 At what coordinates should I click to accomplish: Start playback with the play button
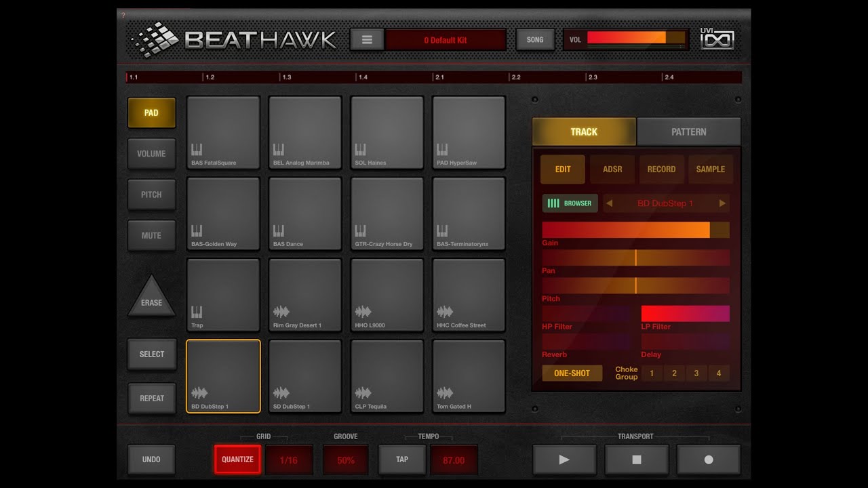(564, 460)
